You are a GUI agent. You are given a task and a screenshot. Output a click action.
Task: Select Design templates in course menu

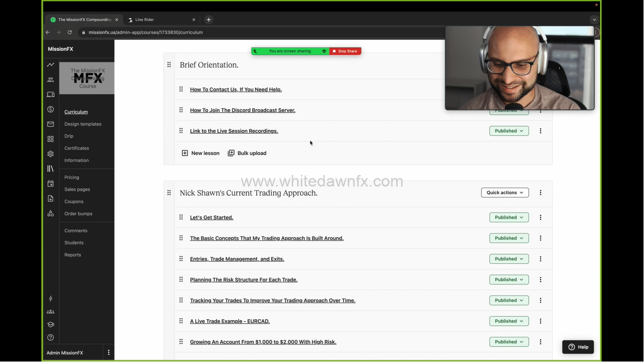click(83, 124)
